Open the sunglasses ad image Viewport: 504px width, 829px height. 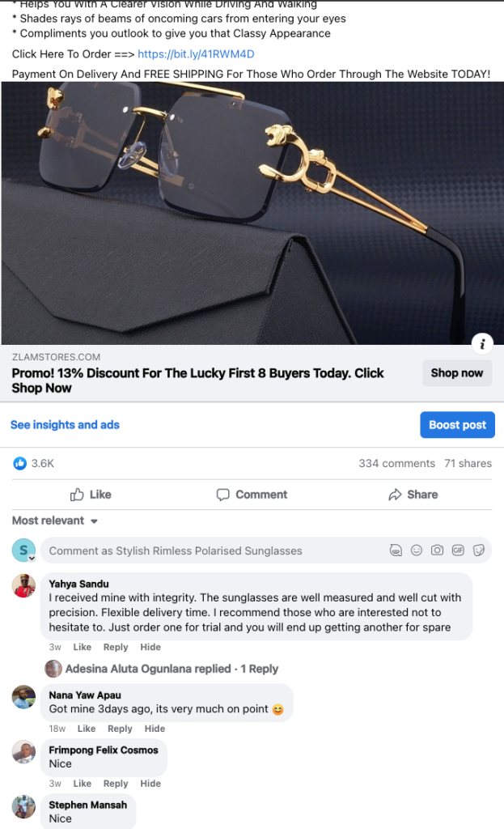pyautogui.click(x=252, y=213)
